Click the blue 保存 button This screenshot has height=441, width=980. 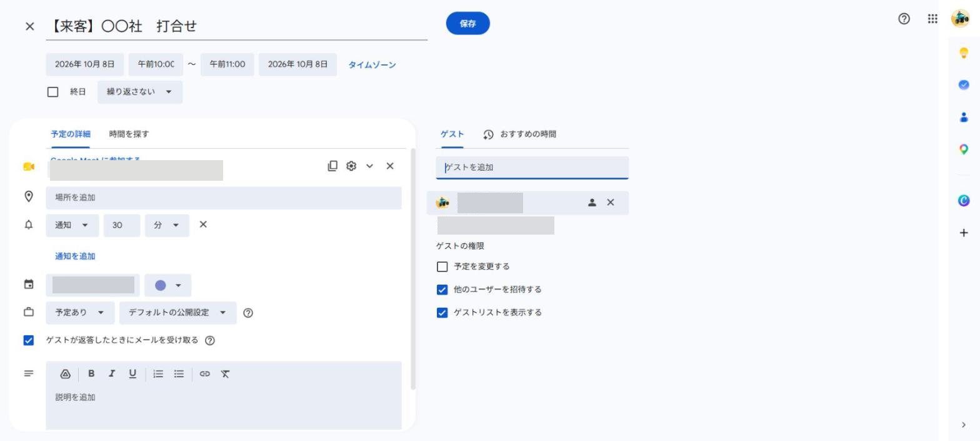(467, 23)
